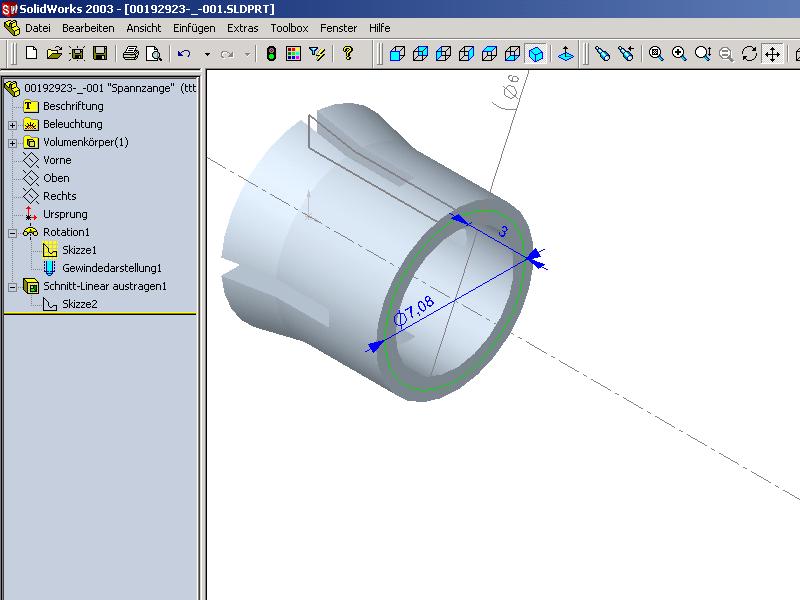Click the Ø7.08 diameter dimension
This screenshot has height=600, width=800.
415,311
